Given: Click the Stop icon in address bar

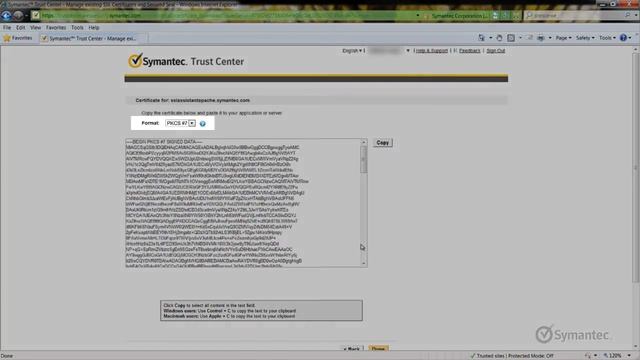Looking at the screenshot, I should [x=516, y=16].
